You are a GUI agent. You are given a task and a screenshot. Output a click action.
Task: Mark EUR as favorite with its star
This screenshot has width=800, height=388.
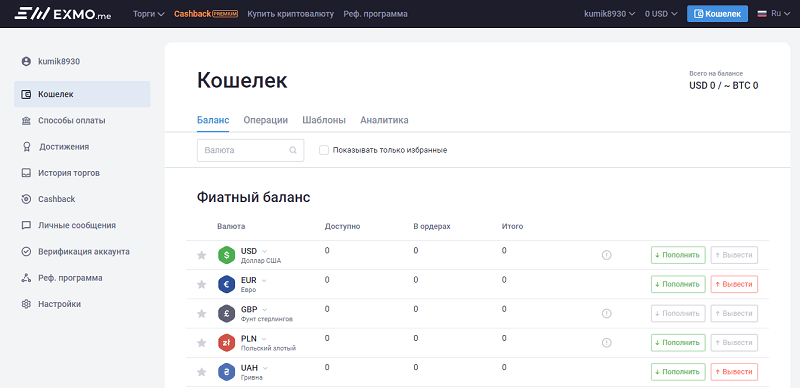click(202, 284)
